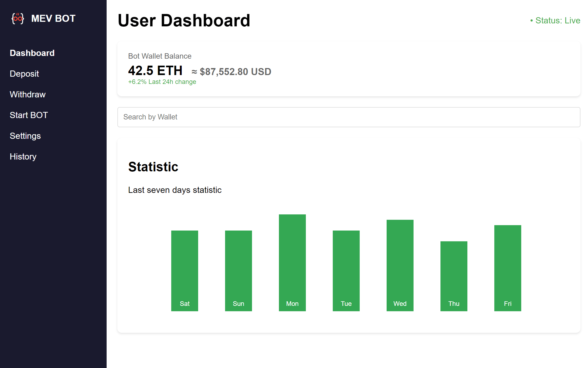Viewport: 588px width, 368px height.
Task: Click the Tue statistic bar
Action: (x=346, y=271)
